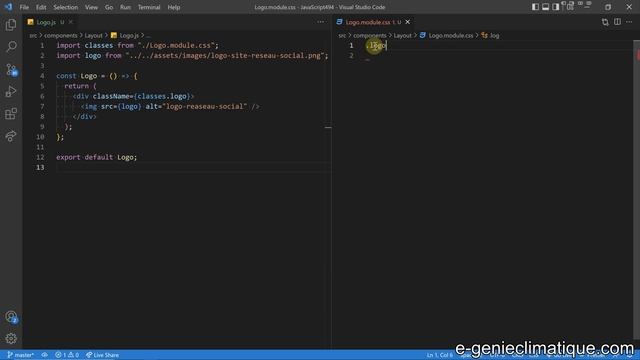Open the Edit menu
This screenshot has height=360, width=640.
(x=41, y=7)
